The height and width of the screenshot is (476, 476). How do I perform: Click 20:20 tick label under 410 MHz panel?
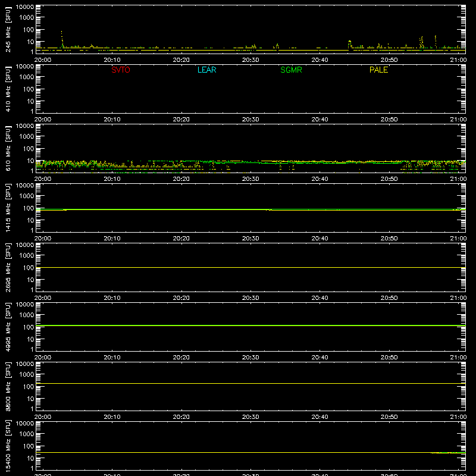tap(181, 120)
